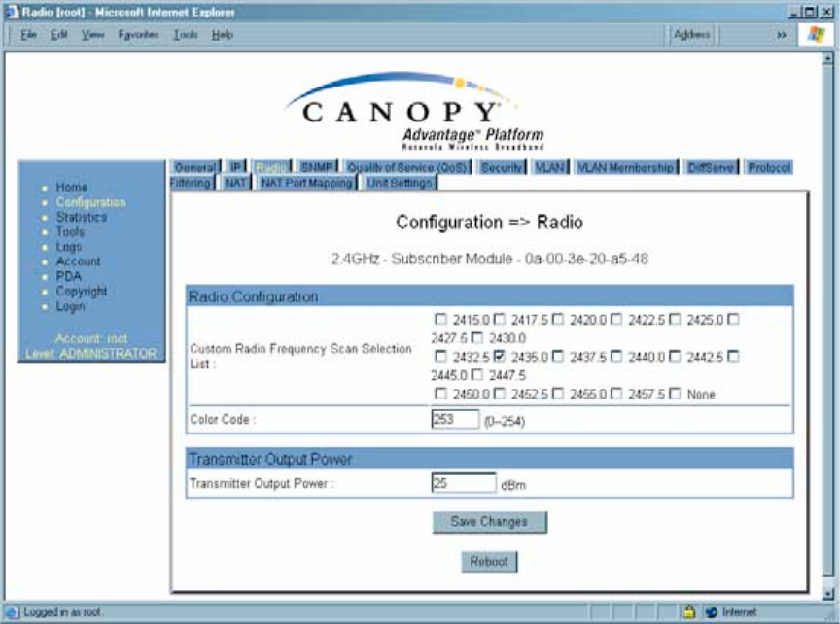Open the Tools menu in menu bar
This screenshot has width=840, height=624.
(186, 35)
